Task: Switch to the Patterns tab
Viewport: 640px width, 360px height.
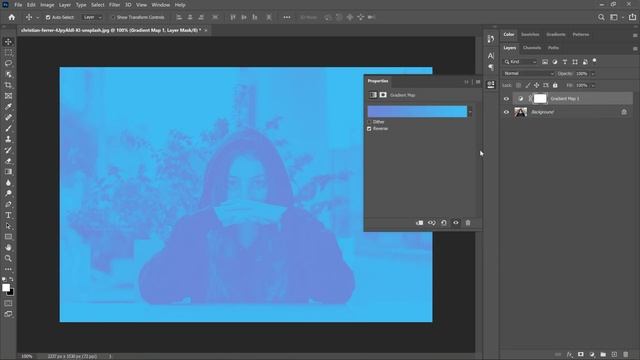Action: (x=581, y=35)
